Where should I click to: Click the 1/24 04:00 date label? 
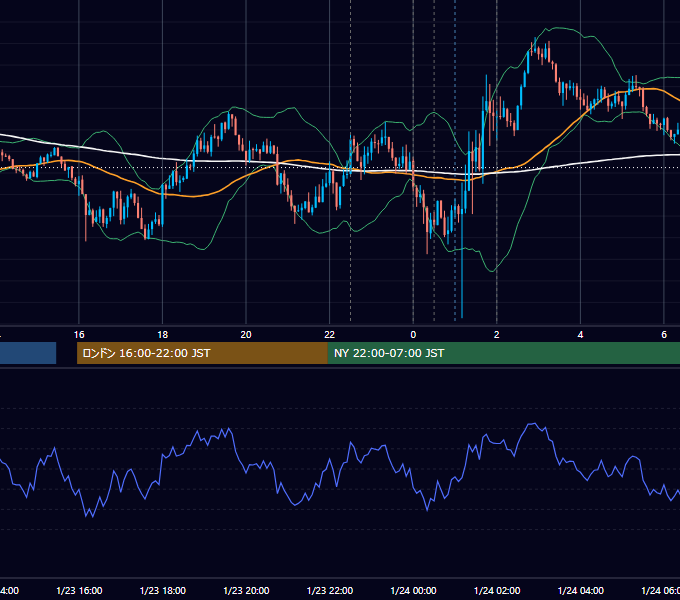click(581, 590)
